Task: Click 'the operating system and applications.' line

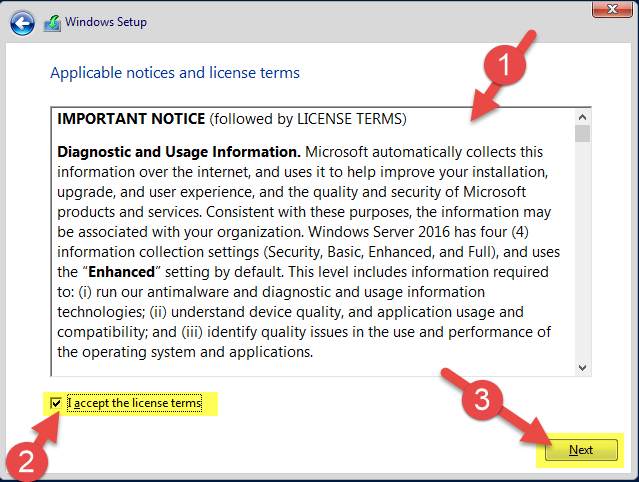Action: (x=185, y=352)
